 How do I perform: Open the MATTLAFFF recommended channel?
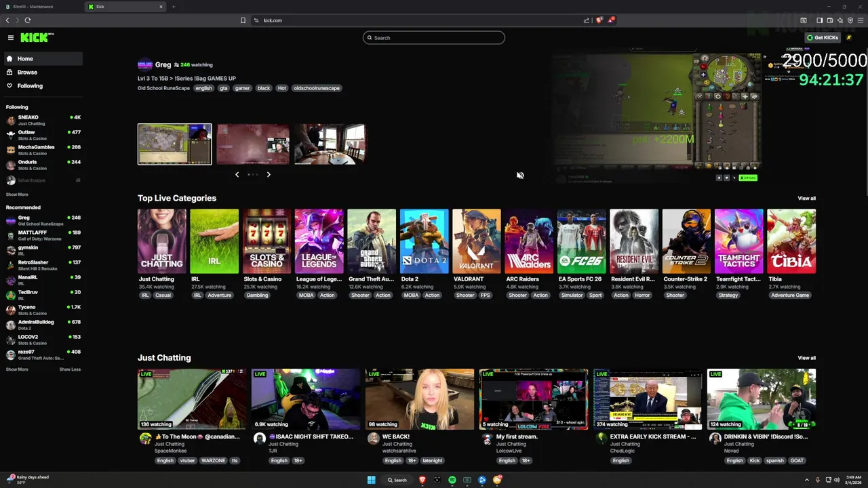43,235
